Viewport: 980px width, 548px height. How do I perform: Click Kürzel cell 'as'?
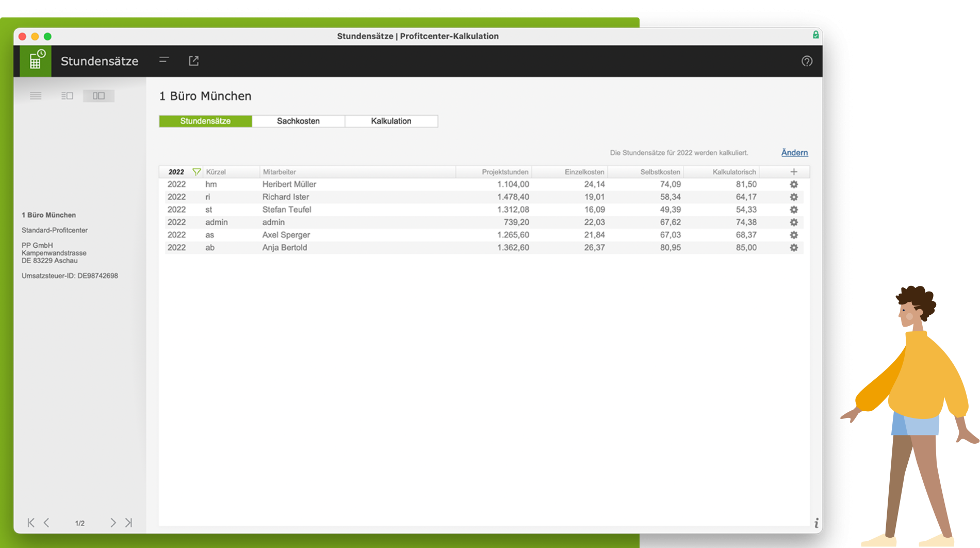(209, 235)
